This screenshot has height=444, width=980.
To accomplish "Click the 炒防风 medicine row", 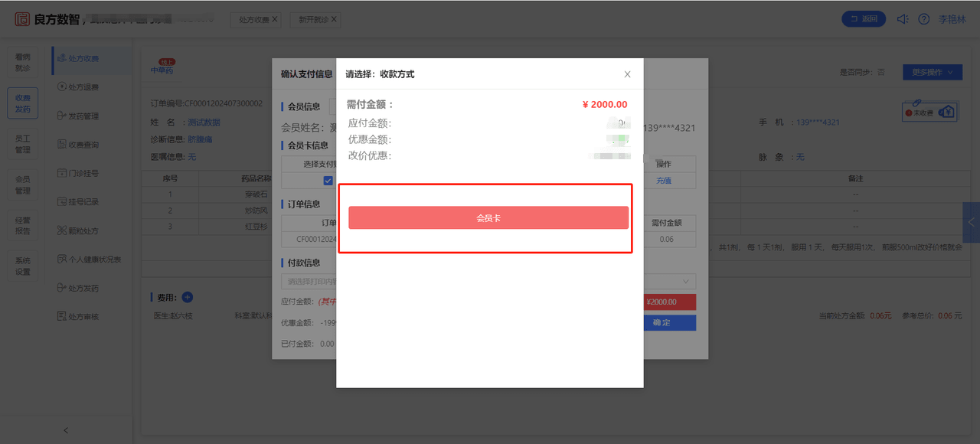I will pyautogui.click(x=207, y=210).
